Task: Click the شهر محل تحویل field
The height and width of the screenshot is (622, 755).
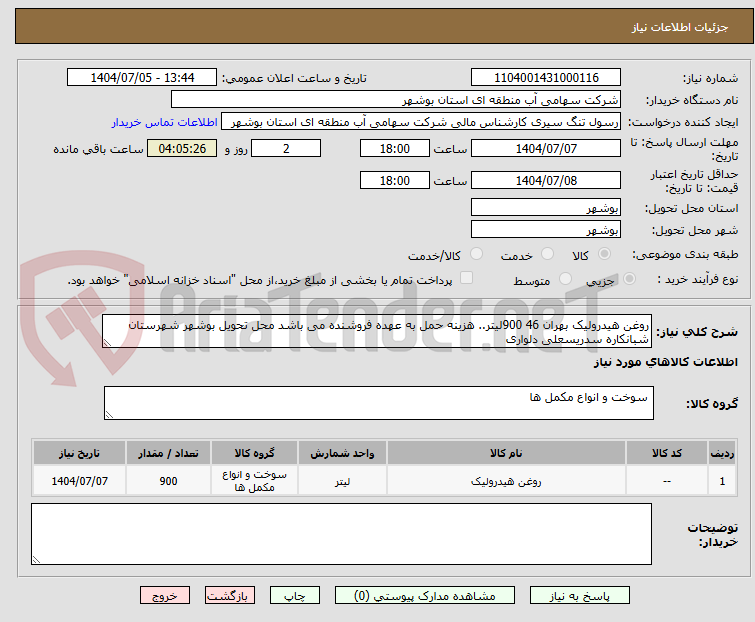Action: (x=546, y=230)
